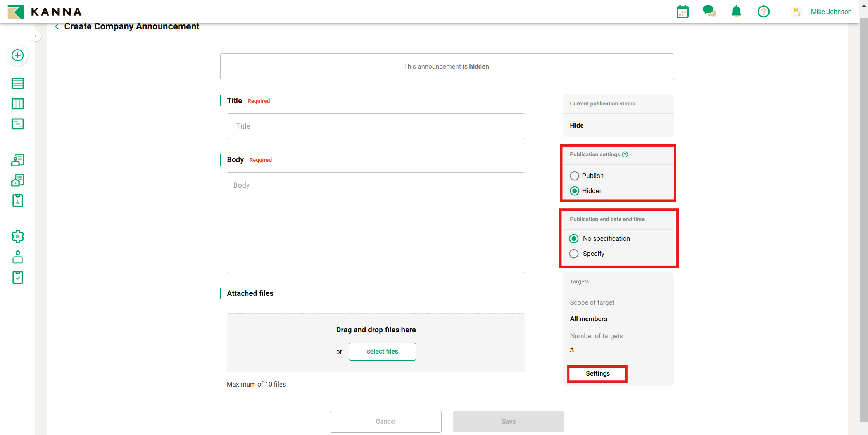Select No specification radio option
Image resolution: width=868 pixels, height=435 pixels.
click(x=574, y=239)
